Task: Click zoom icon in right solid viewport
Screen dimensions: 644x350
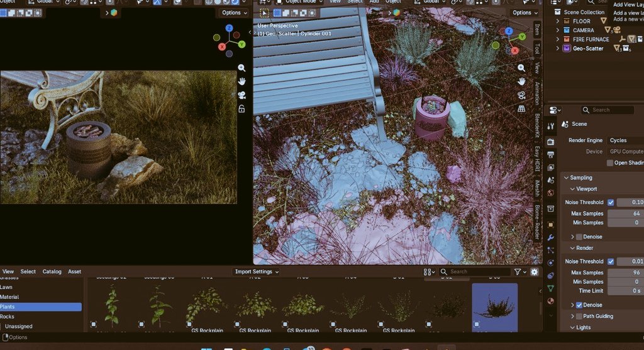Action: (x=521, y=68)
